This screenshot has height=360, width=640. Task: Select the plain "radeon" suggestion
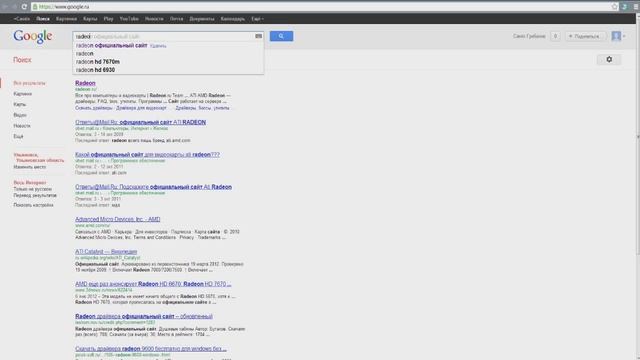pyautogui.click(x=84, y=54)
